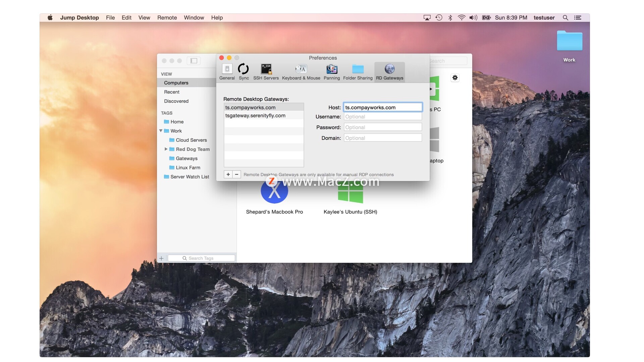Click the clock showing Sun 8:39 PM
This screenshot has width=644, height=362.
pyautogui.click(x=511, y=17)
